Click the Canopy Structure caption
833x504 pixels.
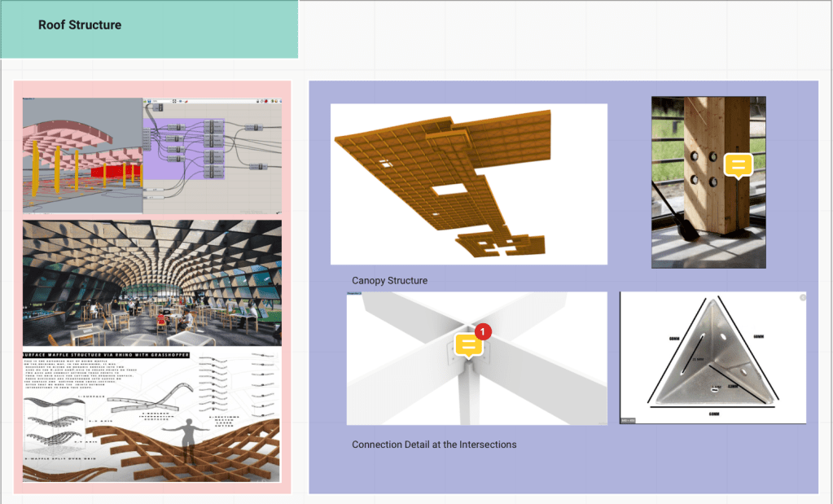(389, 281)
